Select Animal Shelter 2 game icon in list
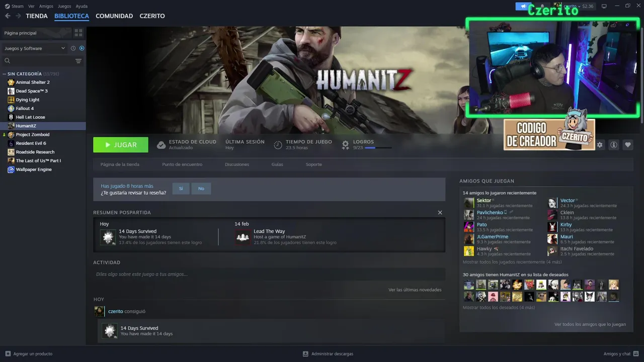The image size is (644, 362). 11,82
